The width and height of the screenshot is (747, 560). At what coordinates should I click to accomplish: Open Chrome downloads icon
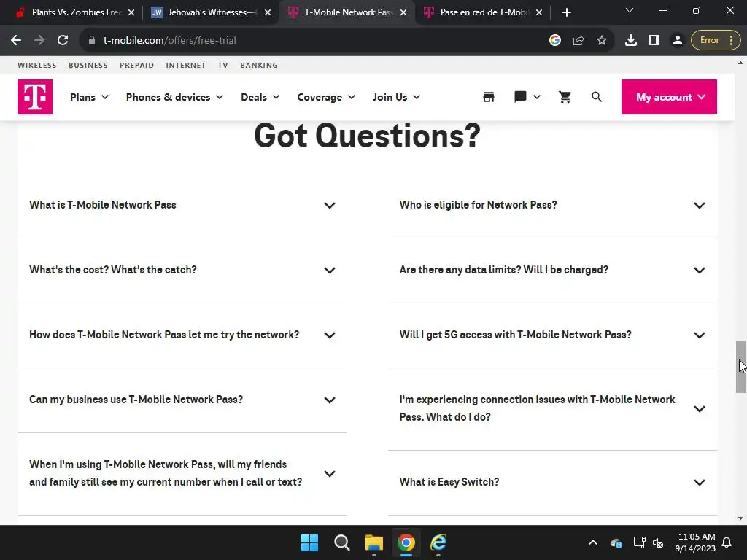click(x=631, y=41)
